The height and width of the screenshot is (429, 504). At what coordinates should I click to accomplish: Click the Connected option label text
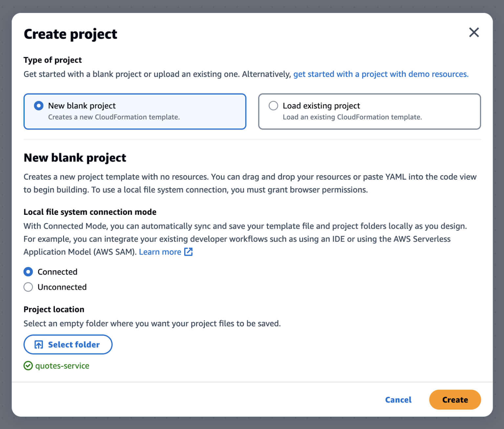point(57,272)
